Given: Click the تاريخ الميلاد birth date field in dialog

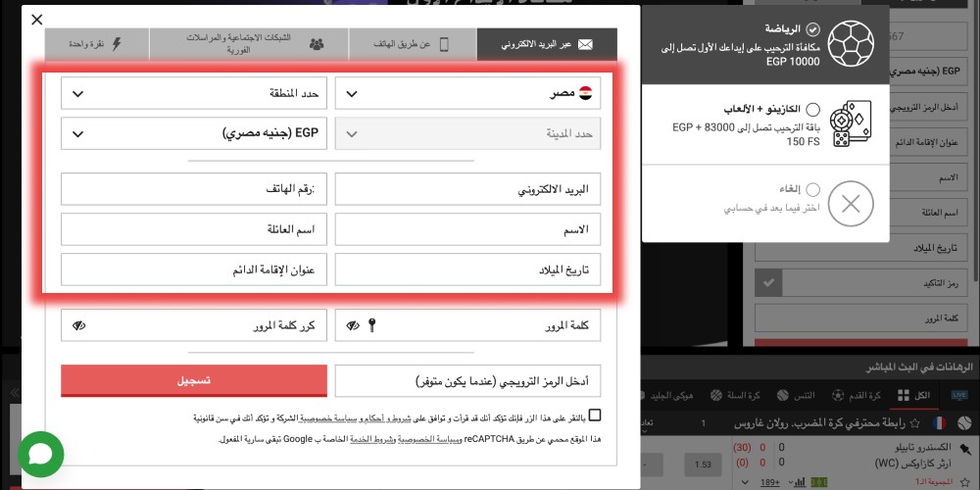Looking at the screenshot, I should click(x=467, y=269).
